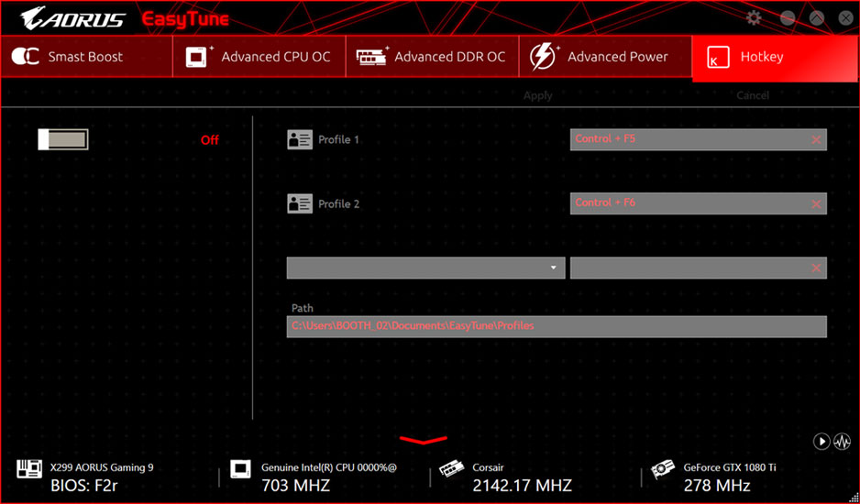Viewport: 860px width, 504px height.
Task: Click the Profile 1 card icon
Action: 300,140
